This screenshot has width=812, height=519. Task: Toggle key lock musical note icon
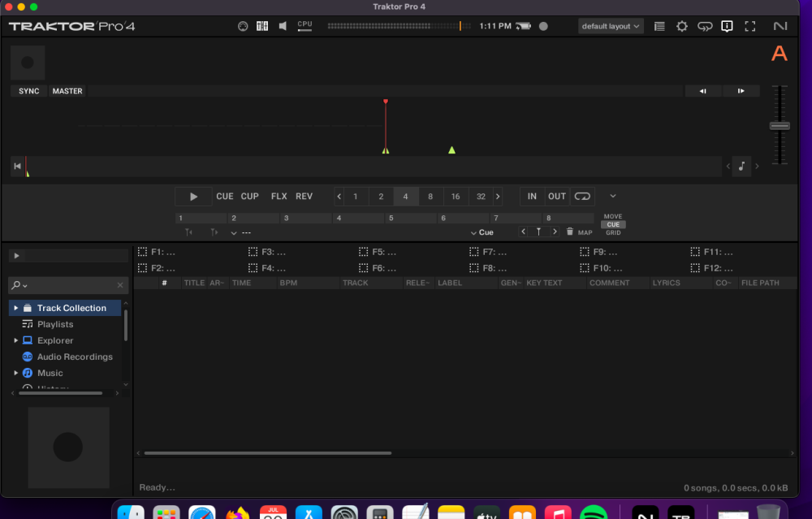pos(741,167)
